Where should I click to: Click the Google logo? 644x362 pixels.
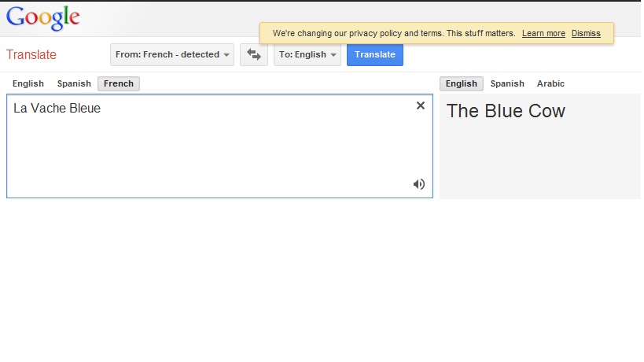43,17
